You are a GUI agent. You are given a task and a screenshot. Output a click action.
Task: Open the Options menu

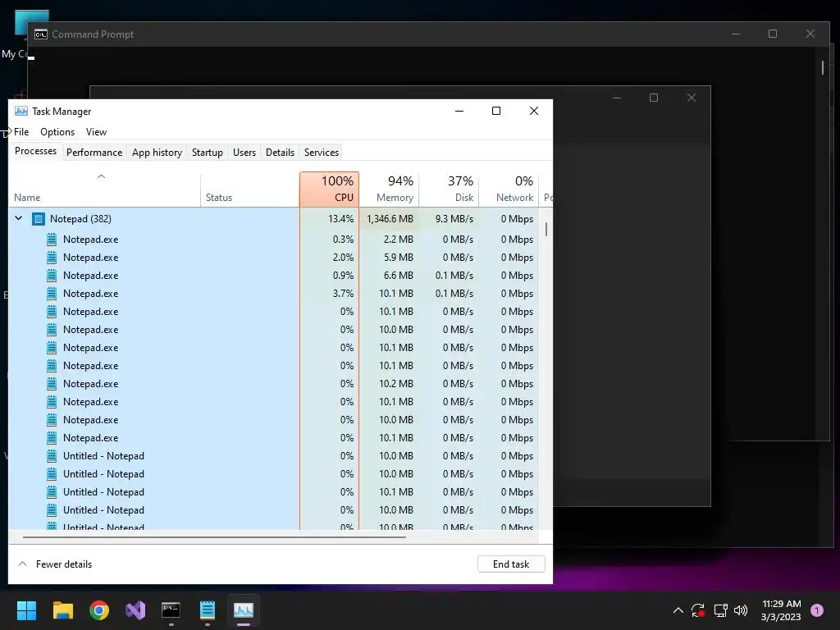[x=57, y=132]
